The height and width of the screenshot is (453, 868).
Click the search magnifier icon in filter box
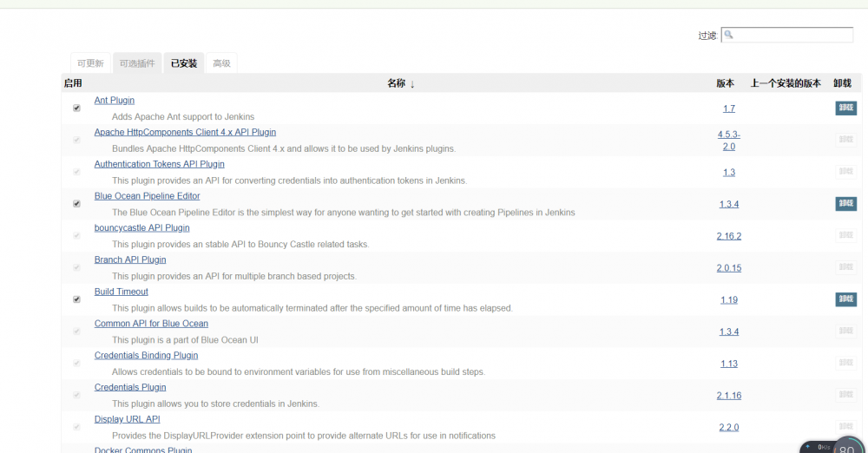tap(728, 35)
